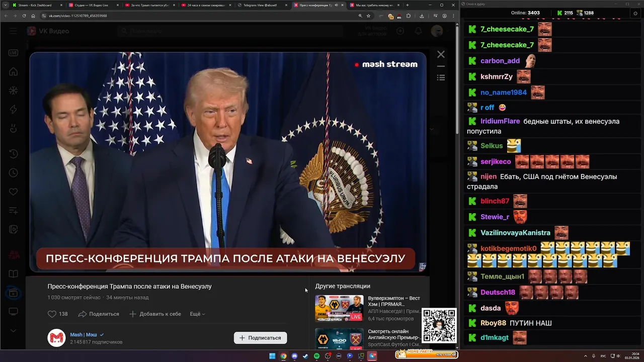The width and height of the screenshot is (644, 362).
Task: Show hidden system tray icons
Action: (585, 356)
